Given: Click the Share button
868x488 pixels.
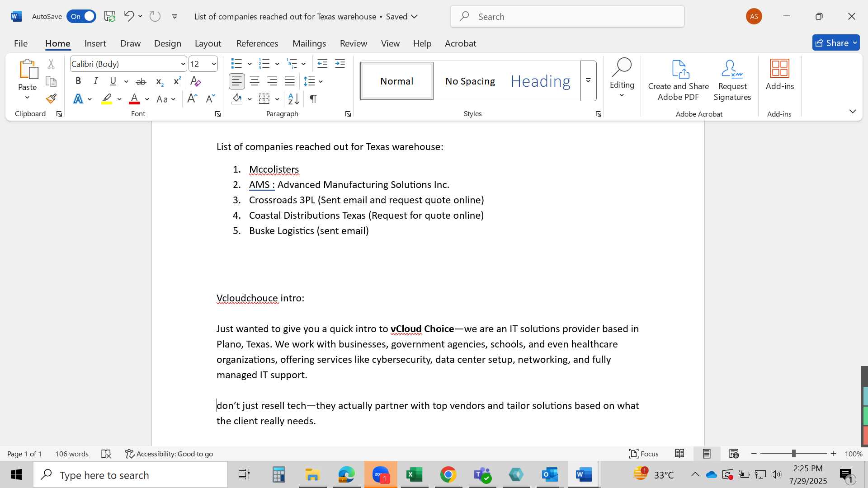Looking at the screenshot, I should (x=836, y=43).
